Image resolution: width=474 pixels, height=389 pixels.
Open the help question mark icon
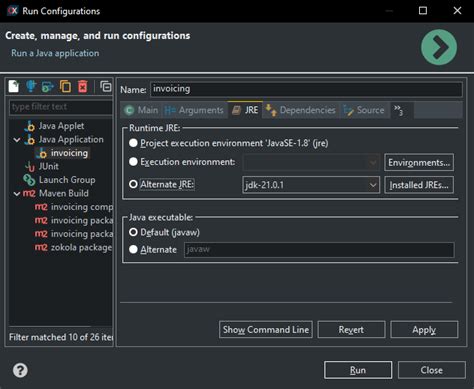click(20, 370)
